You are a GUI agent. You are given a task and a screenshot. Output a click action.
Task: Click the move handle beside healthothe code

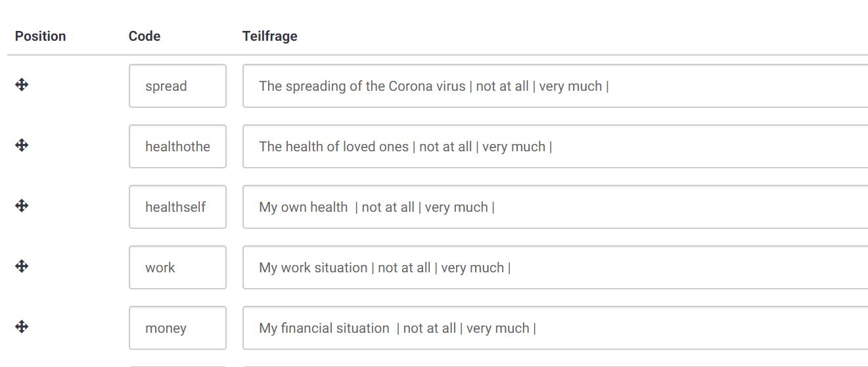(x=22, y=145)
